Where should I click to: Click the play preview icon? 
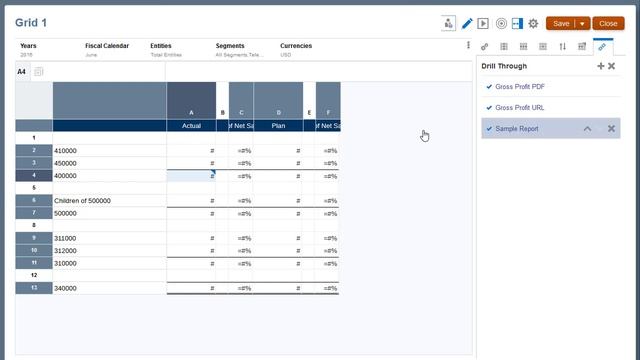click(x=483, y=24)
